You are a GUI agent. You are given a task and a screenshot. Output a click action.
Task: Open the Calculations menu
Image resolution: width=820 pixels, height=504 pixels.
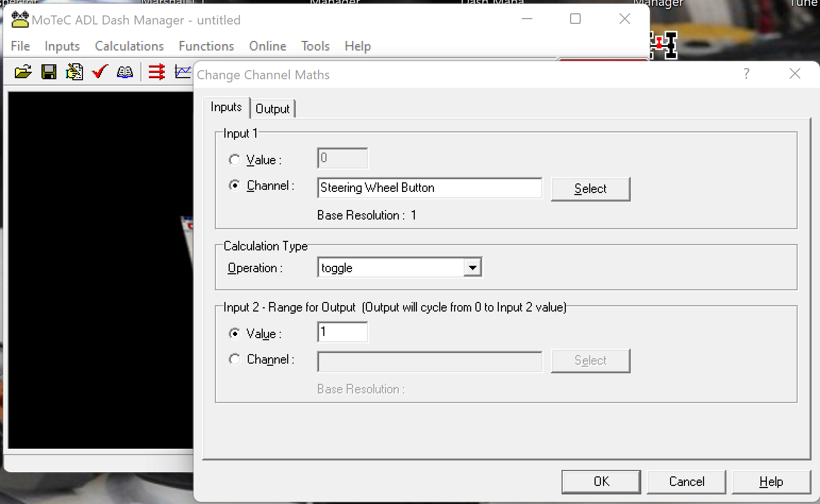click(x=129, y=46)
